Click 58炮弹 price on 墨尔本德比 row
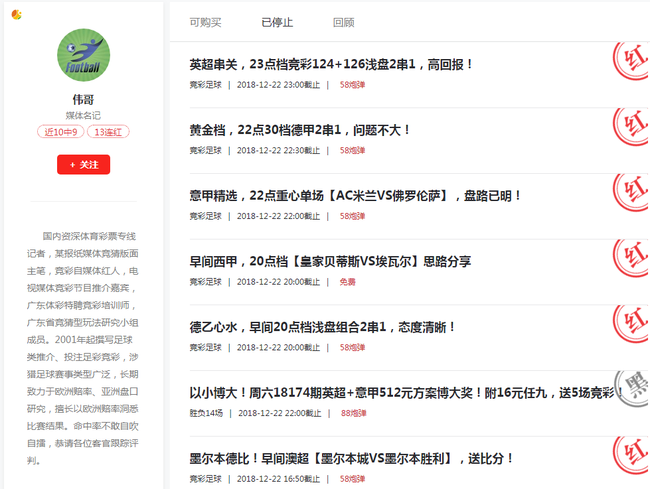 click(x=352, y=479)
